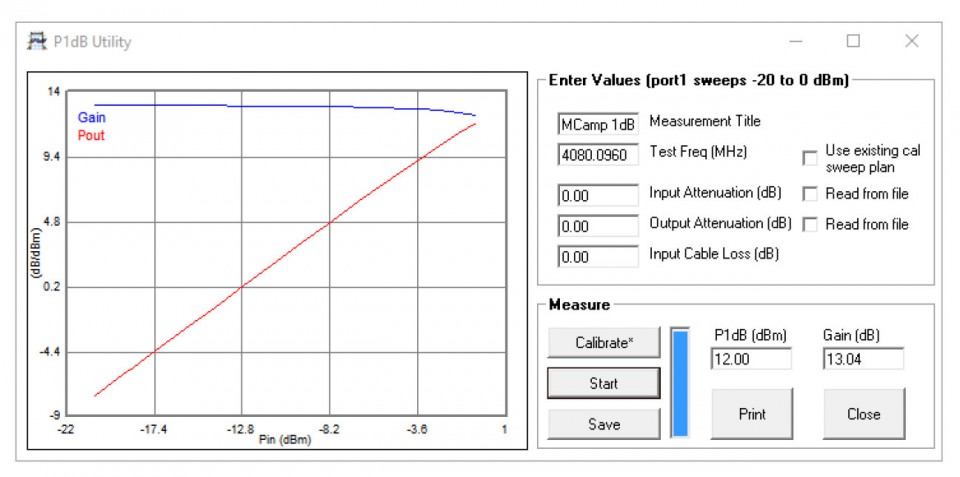Minimize the P1dB Utility window
Image resolution: width=960 pixels, height=477 pixels.
[x=796, y=42]
